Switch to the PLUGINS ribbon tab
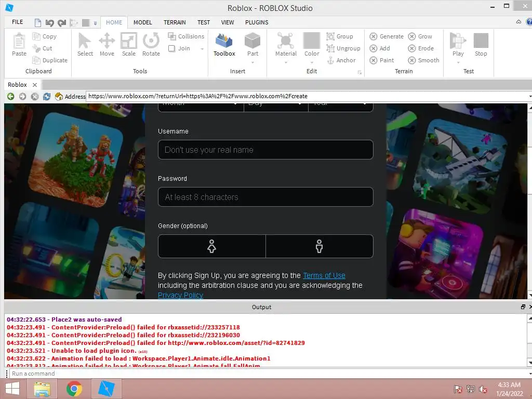 coord(257,22)
